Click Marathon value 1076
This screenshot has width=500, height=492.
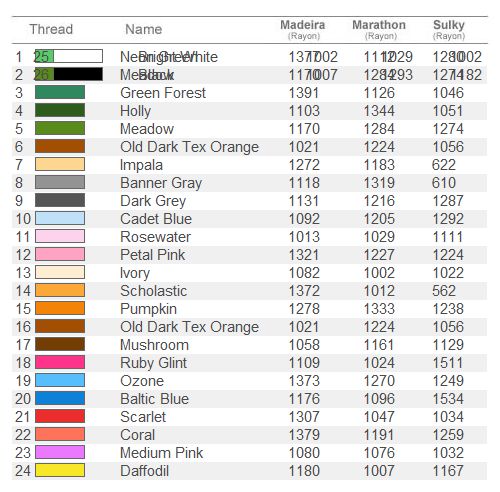click(379, 453)
